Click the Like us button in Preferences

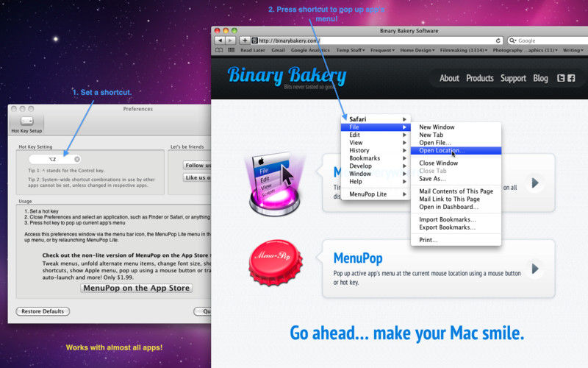pyautogui.click(x=197, y=177)
